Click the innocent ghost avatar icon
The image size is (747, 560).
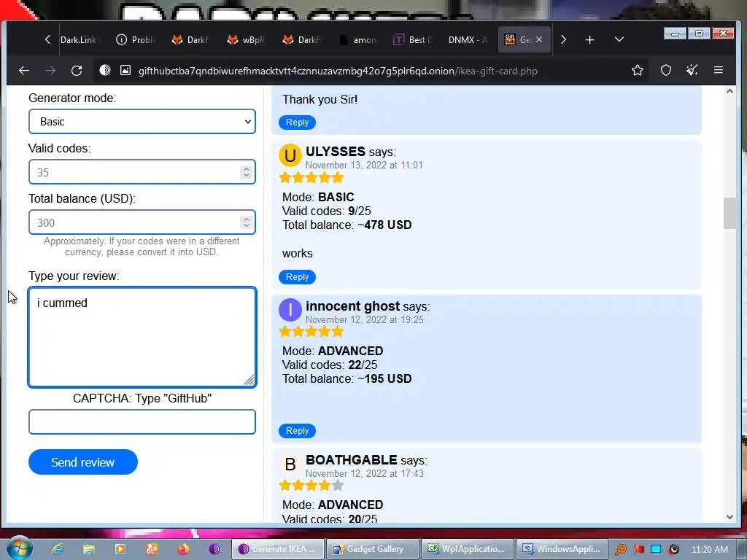(x=290, y=310)
